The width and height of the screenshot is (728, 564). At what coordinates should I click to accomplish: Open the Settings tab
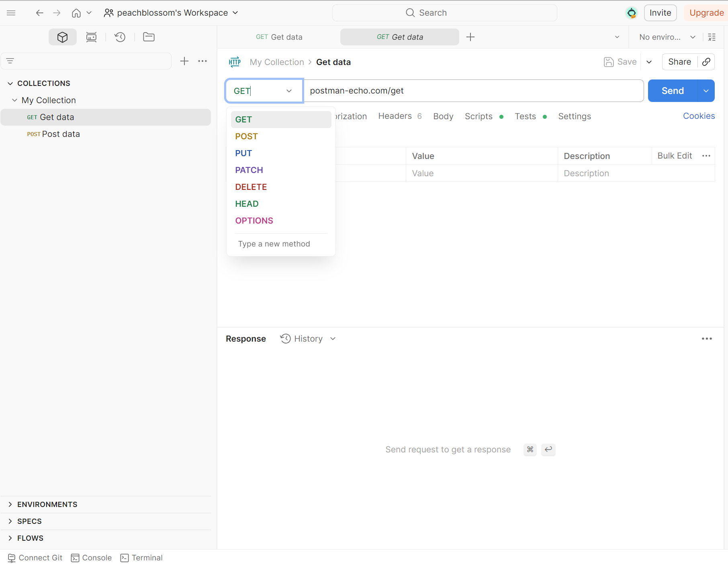point(575,116)
